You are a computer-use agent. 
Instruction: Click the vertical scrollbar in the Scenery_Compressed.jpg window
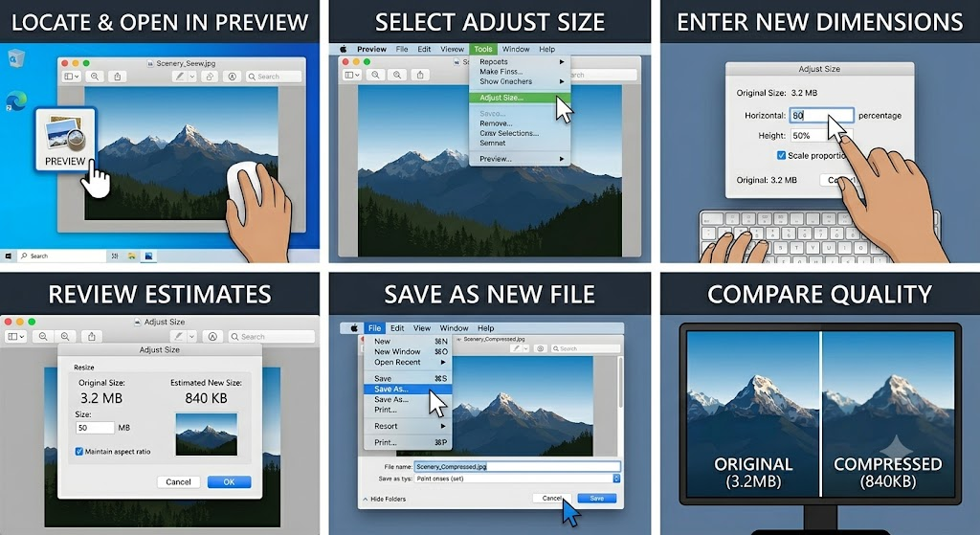click(x=620, y=382)
